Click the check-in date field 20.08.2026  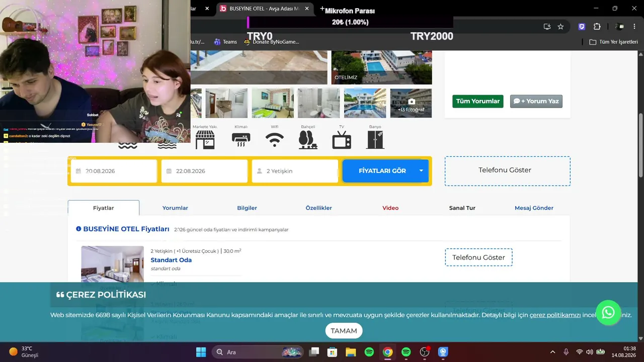pyautogui.click(x=114, y=171)
